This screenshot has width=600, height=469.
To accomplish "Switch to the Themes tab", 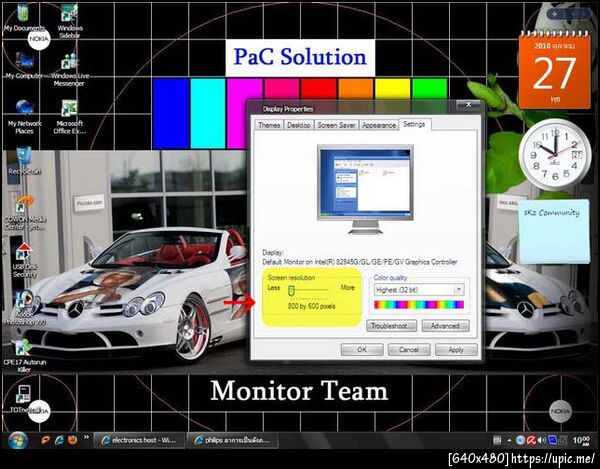I will [x=269, y=125].
